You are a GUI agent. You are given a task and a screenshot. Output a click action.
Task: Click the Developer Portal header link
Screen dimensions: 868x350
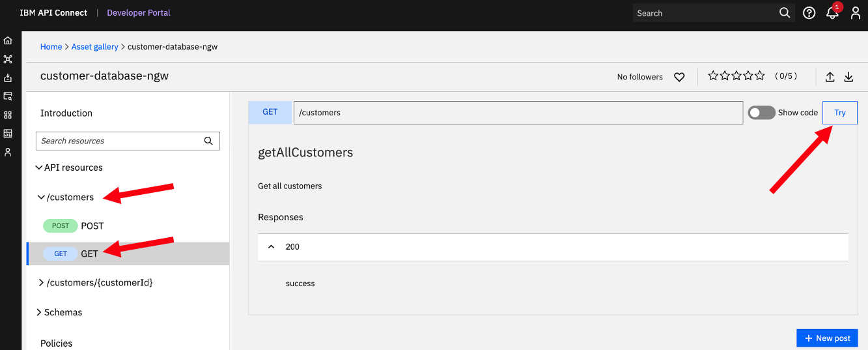click(139, 13)
